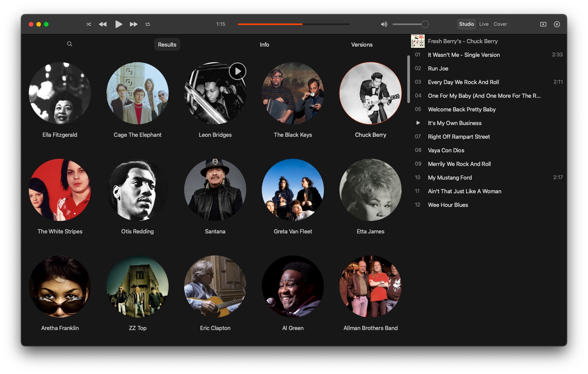Click the artist grid scrollbar
The width and height of the screenshot is (588, 374).
pyautogui.click(x=408, y=79)
